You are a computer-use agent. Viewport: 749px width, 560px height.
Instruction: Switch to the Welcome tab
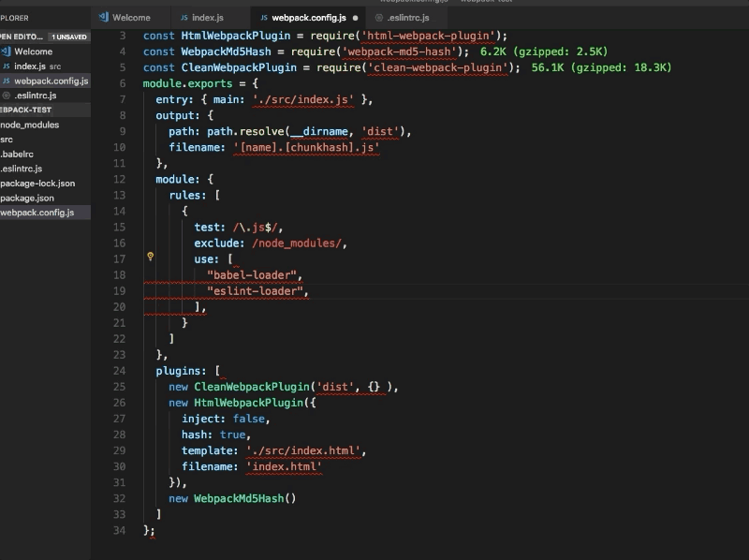pyautogui.click(x=130, y=18)
